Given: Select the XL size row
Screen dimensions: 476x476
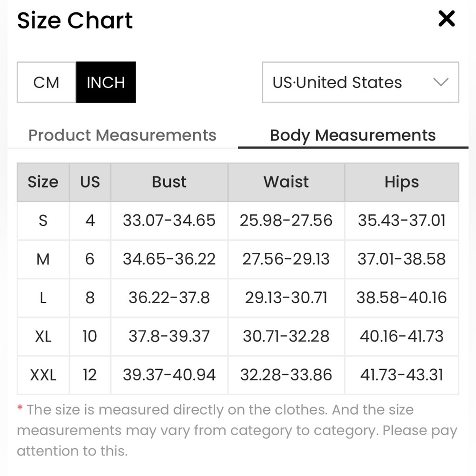Looking at the screenshot, I should tap(238, 337).
